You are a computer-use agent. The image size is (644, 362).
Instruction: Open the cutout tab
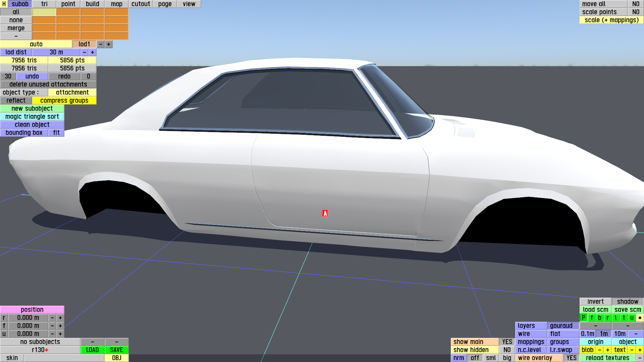click(x=141, y=4)
